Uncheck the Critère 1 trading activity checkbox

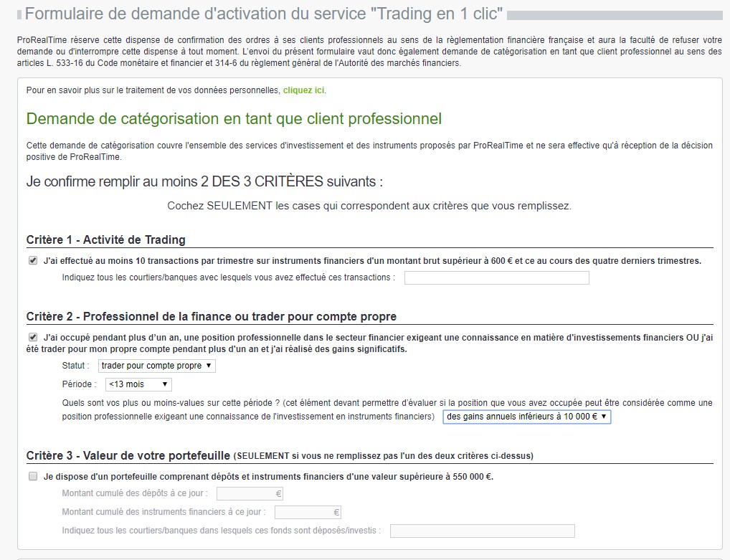pyautogui.click(x=33, y=261)
